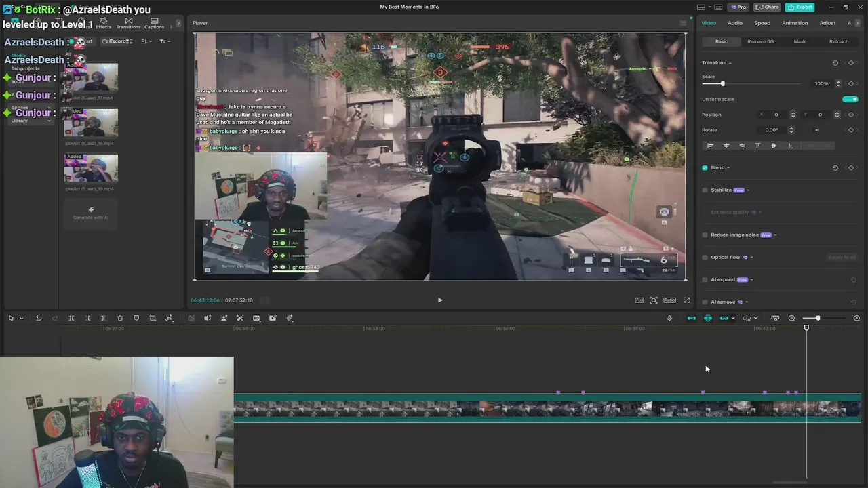Switch to the Animation tab
Image resolution: width=868 pixels, height=488 pixels.
pyautogui.click(x=795, y=23)
